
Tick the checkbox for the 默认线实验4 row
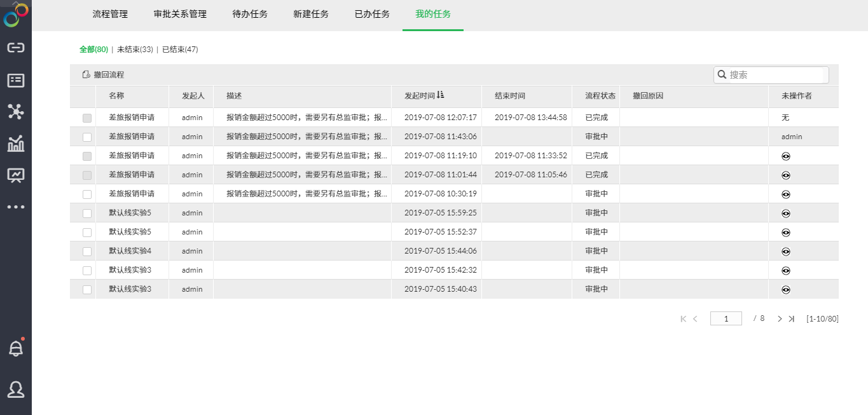[x=87, y=252]
